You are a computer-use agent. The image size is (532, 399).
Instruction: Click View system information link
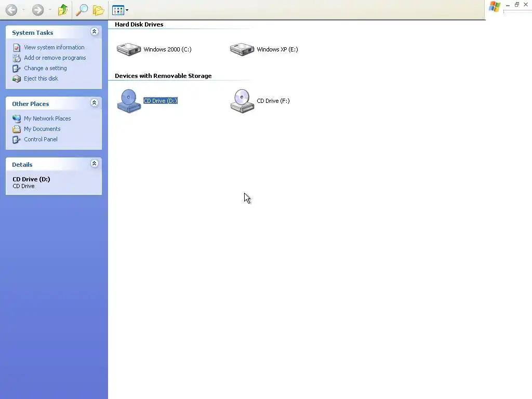coord(54,47)
